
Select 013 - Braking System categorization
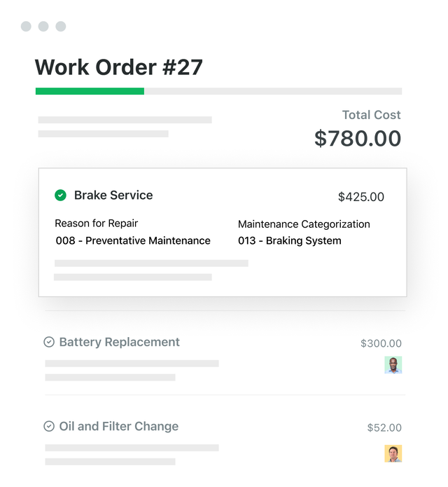(x=290, y=241)
